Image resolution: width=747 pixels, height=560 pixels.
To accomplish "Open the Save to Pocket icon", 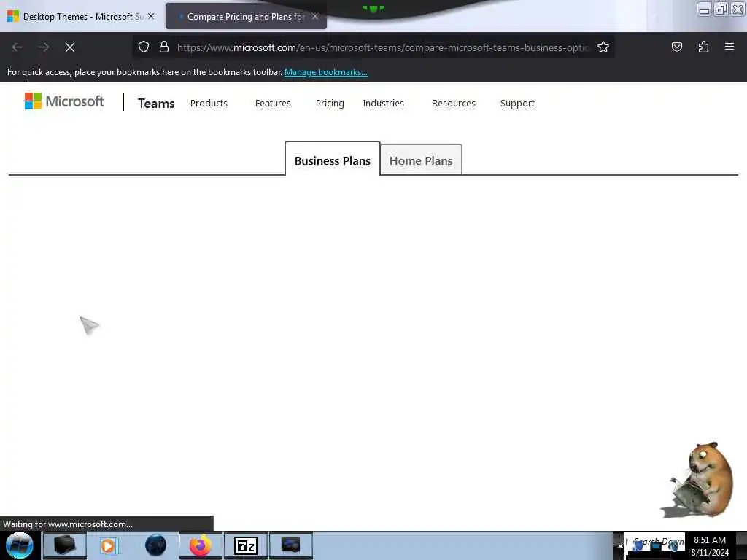I will 676,47.
